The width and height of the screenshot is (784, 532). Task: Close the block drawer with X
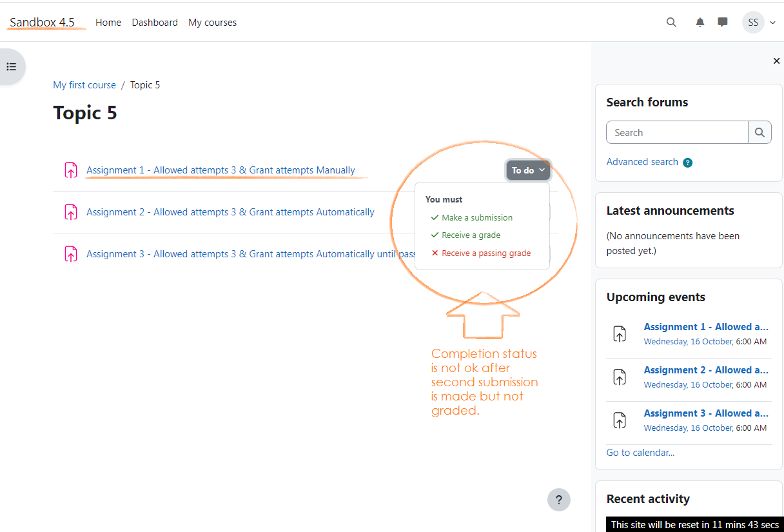776,61
